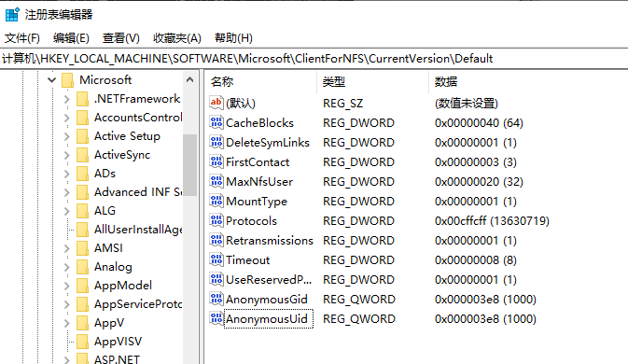Click the tree scrollbar up arrow
This screenshot has width=628, height=364.
189,79
